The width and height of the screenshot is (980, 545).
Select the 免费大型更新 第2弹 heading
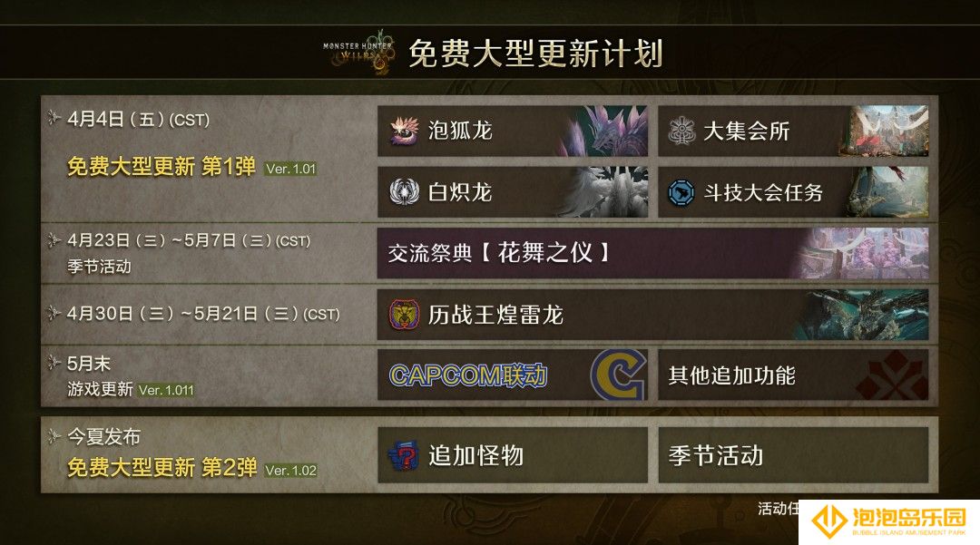click(162, 468)
